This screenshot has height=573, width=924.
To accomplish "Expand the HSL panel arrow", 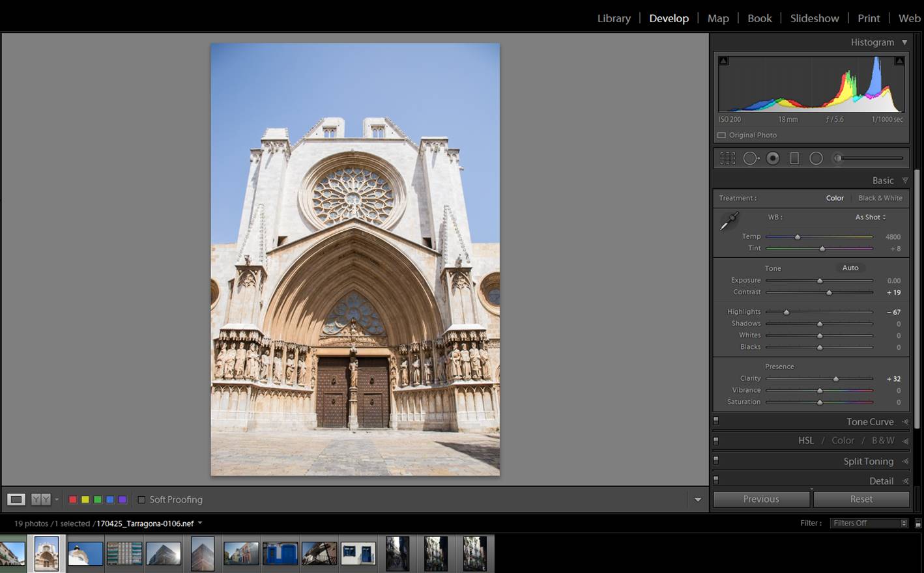I will 905,441.
